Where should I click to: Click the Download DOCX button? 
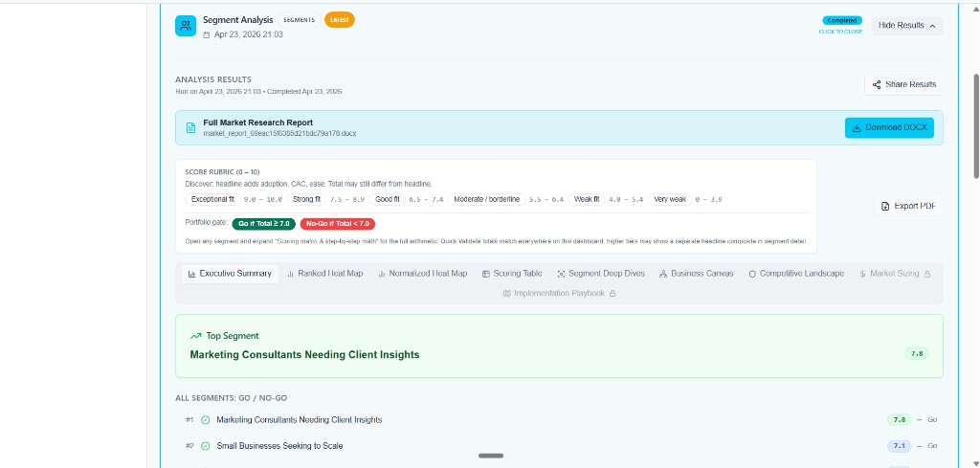889,127
